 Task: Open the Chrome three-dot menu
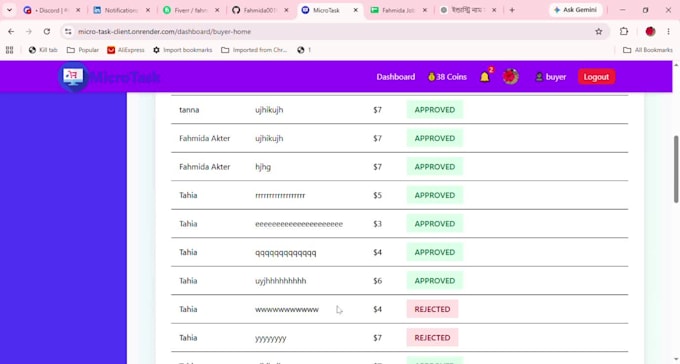click(x=668, y=32)
